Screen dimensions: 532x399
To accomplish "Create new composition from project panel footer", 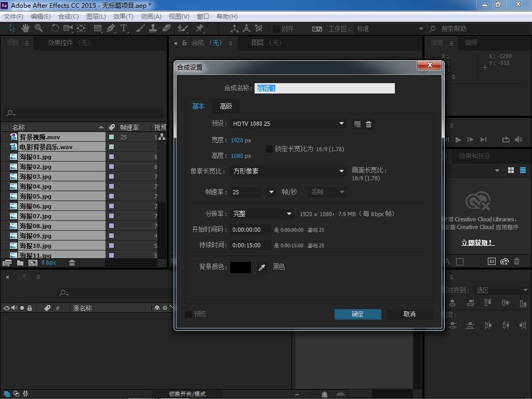I will click(x=33, y=262).
